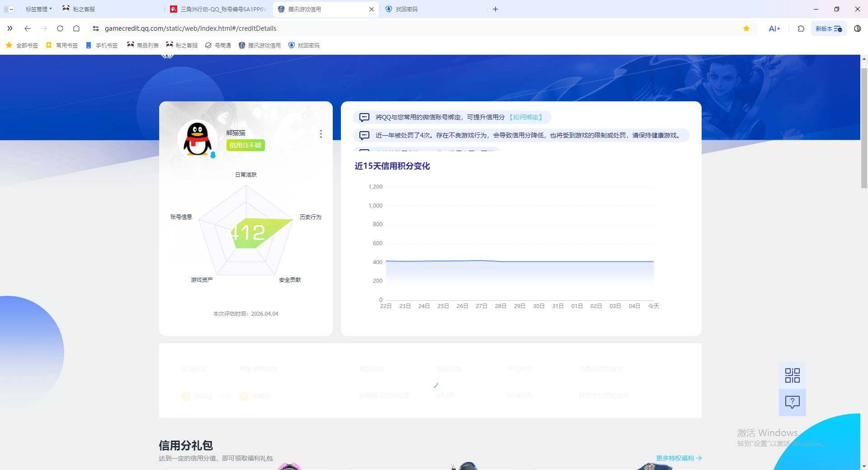Expand the sidebar double-chevron icon
The width and height of the screenshot is (868, 470).
click(x=10, y=28)
